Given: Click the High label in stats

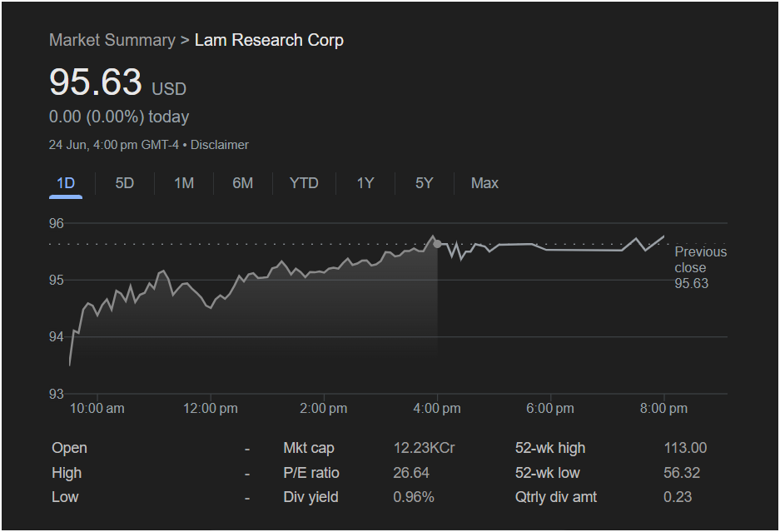Looking at the screenshot, I should click(x=67, y=473).
